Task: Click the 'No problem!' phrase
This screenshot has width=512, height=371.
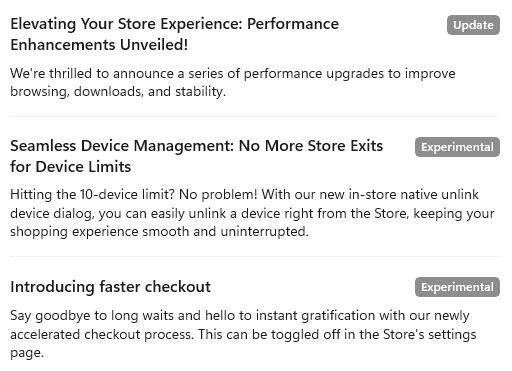Action: (218, 195)
